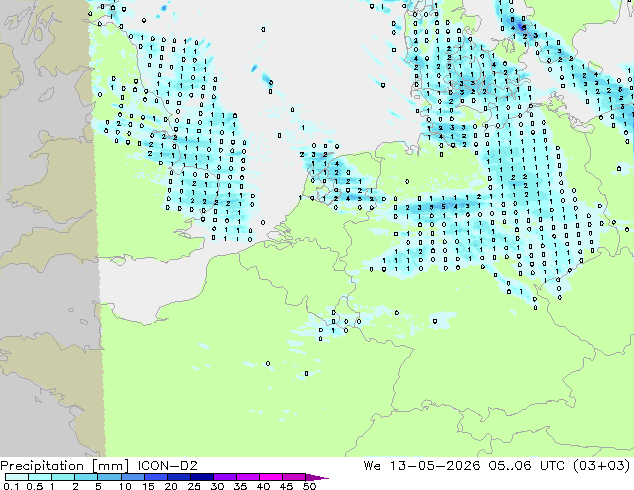This screenshot has width=634, height=490.
Task: Select the 15–20 mm legend swatch
Action: (x=156, y=477)
